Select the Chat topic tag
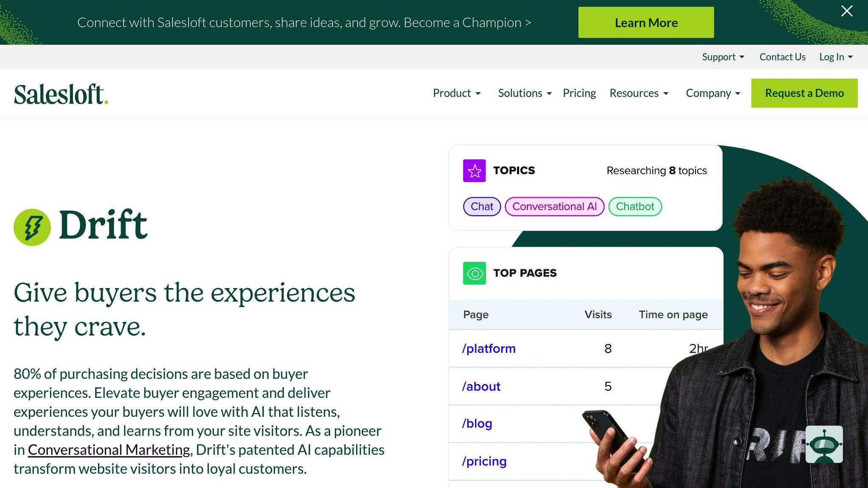The width and height of the screenshot is (868, 488). (482, 207)
